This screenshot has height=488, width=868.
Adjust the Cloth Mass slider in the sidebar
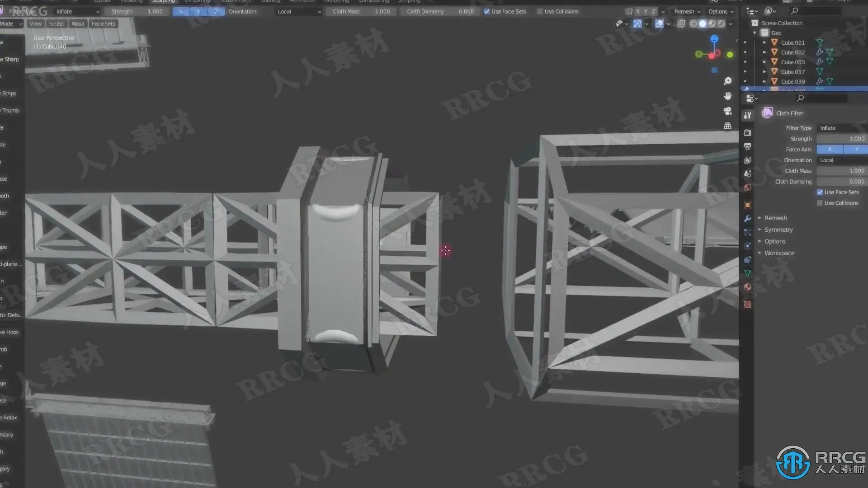point(842,171)
